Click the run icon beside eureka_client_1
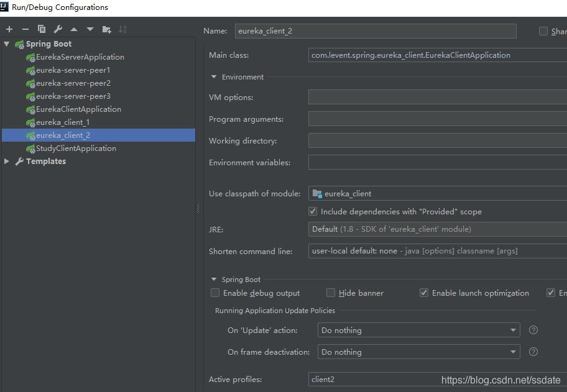Screen dimensions: 567x392 (x=30, y=122)
